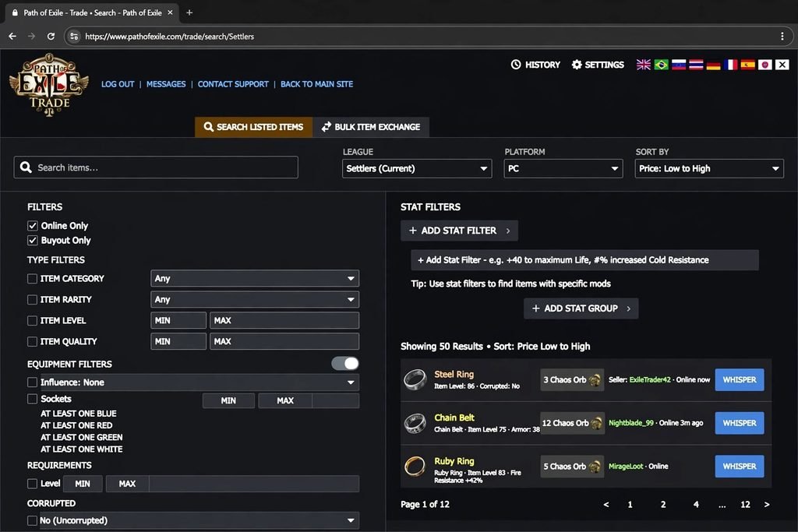The width and height of the screenshot is (798, 532).
Task: Click the Chain Belt item icon
Action: tap(415, 423)
